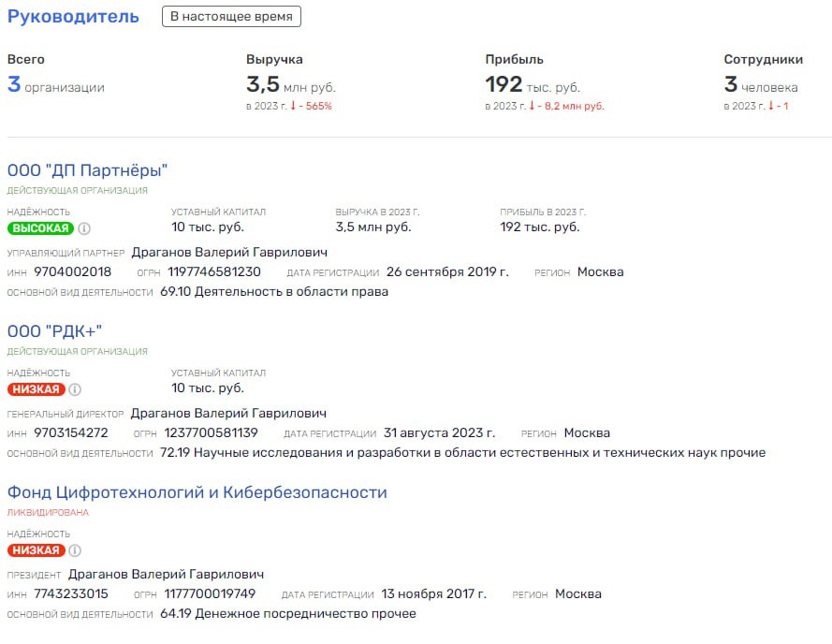Click profit change '- 8,2 млн руб.' indicator
This screenshot has height=644, width=832.
(567, 106)
